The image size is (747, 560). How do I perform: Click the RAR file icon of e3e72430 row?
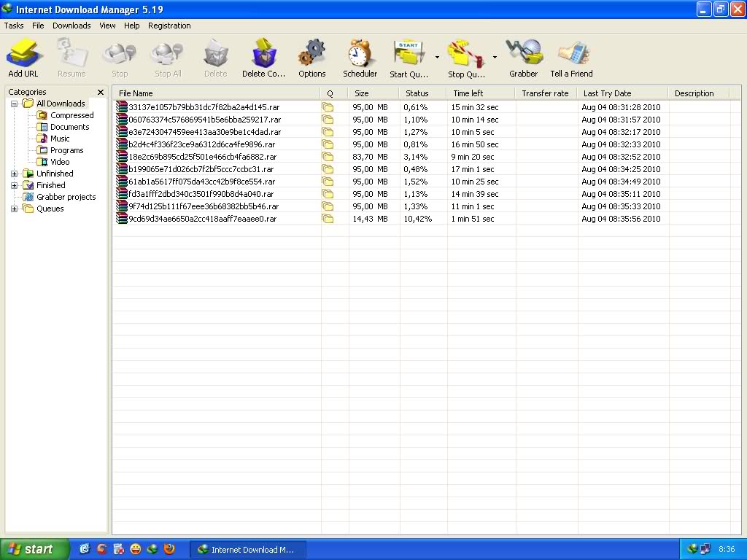point(122,132)
